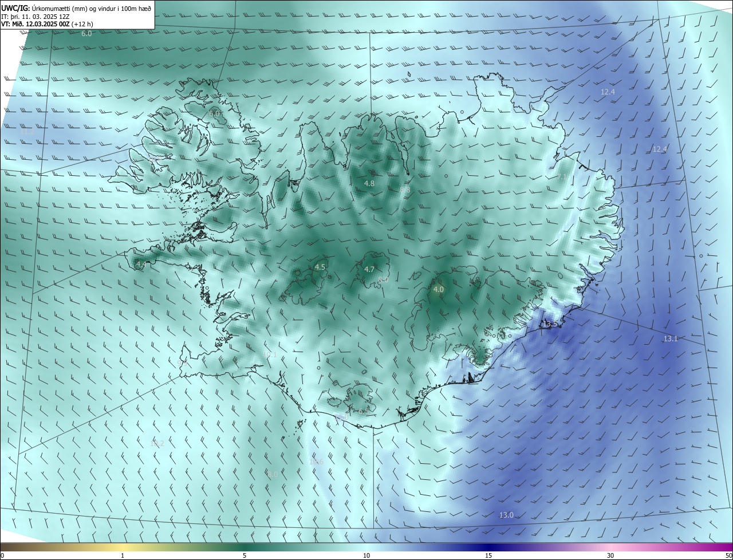Click the magenta end of the color scale
Viewport: 733px width, 560px height.
tap(723, 547)
